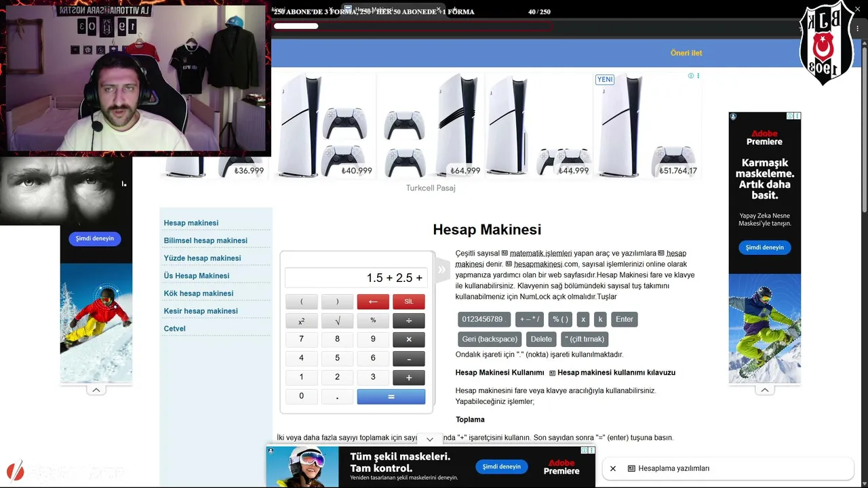Click digit 8 on the calculator

(337, 340)
